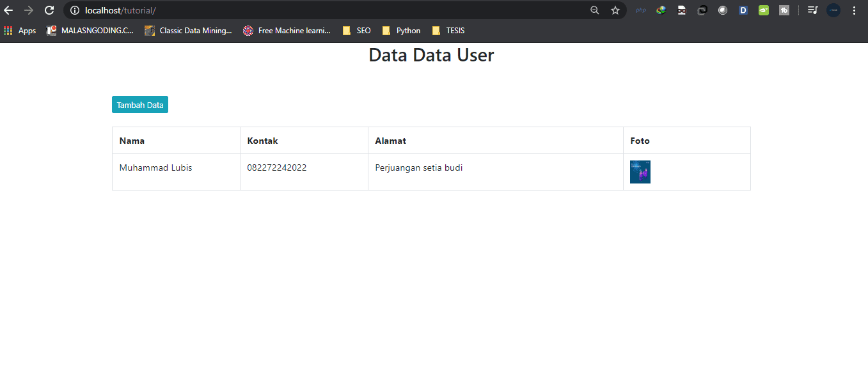868x374 pixels.
Task: View site information icon beside localhost
Action: click(74, 10)
